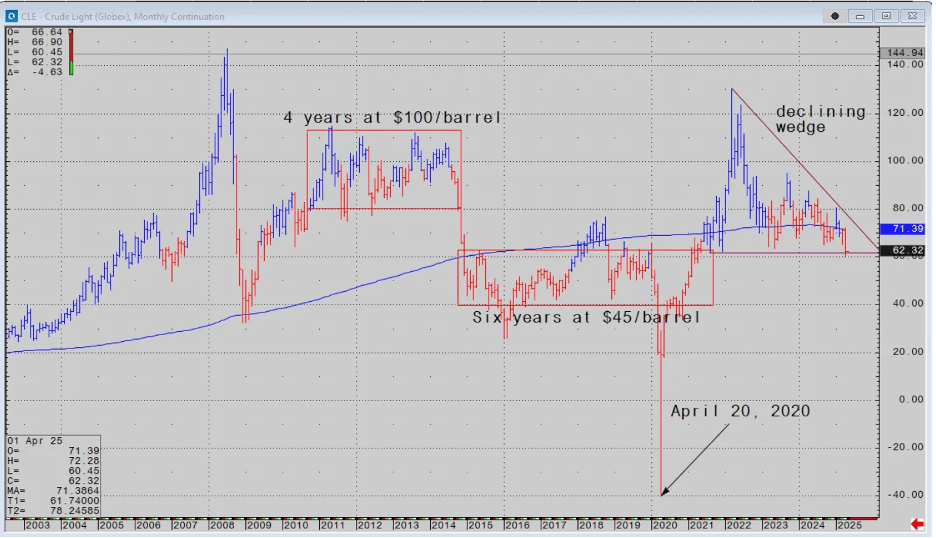Select the 'declining wedge' text annotation
This screenshot has width=936, height=538.
pyautogui.click(x=820, y=119)
